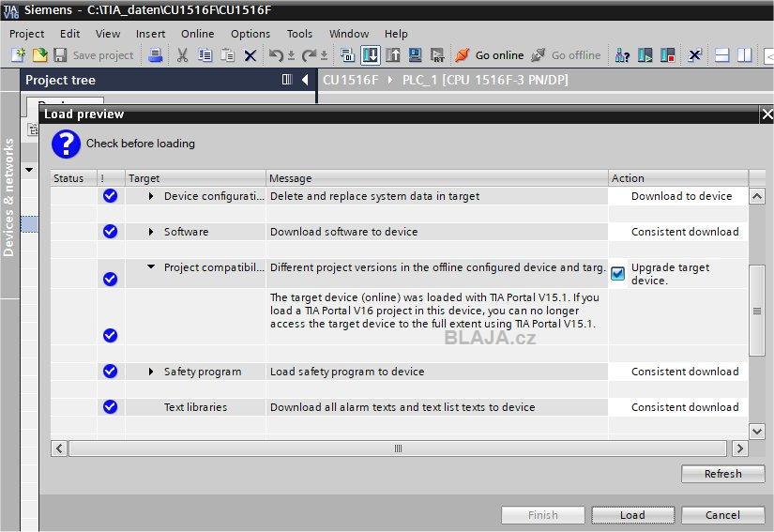Image resolution: width=774 pixels, height=532 pixels.
Task: Click PLC_1 in the breadcrumb path
Action: 485,80
